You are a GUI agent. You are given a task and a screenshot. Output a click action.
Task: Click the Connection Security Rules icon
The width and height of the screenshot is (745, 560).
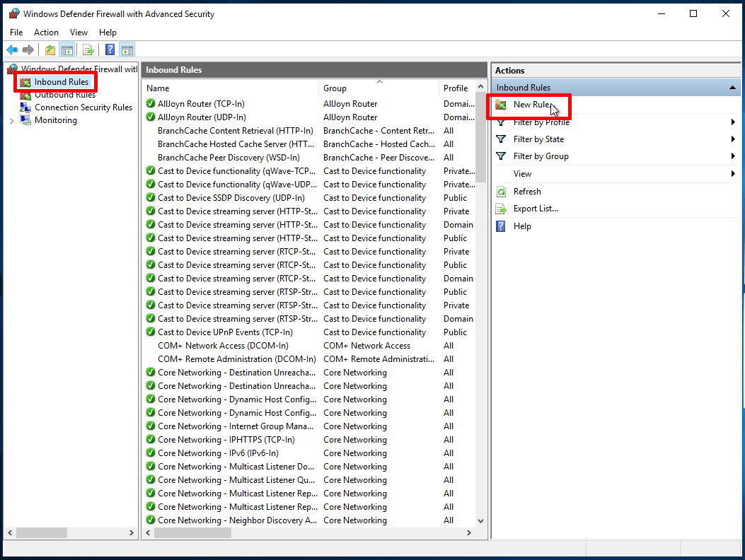[25, 107]
